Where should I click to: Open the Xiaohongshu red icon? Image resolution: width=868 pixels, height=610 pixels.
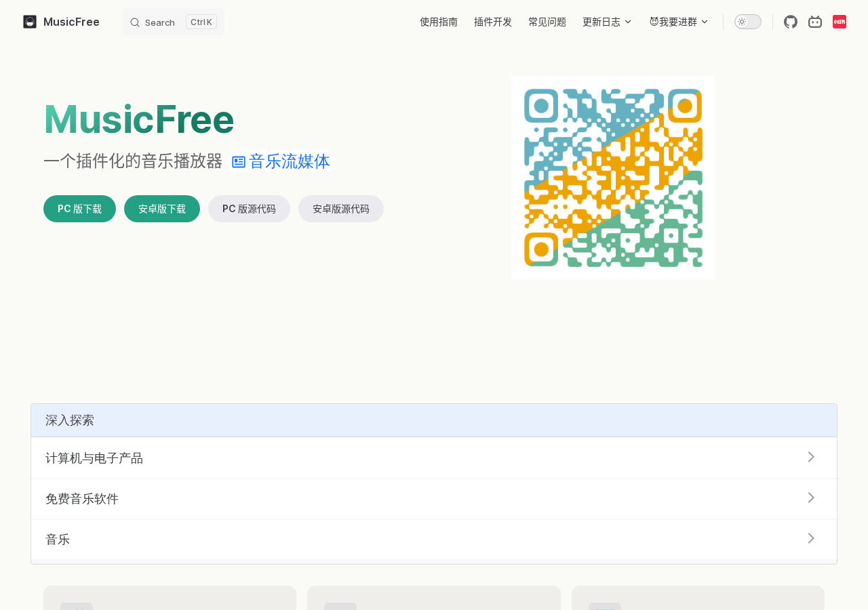coord(840,22)
